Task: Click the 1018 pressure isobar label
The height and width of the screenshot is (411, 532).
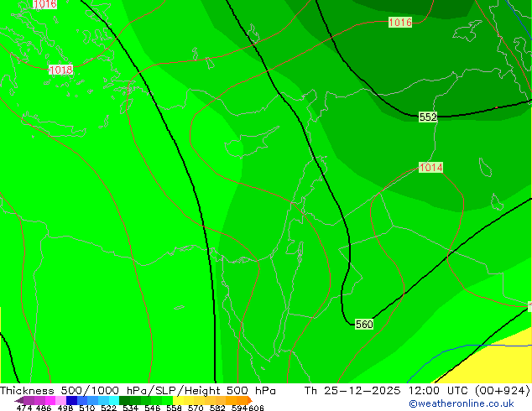Action: [60, 70]
